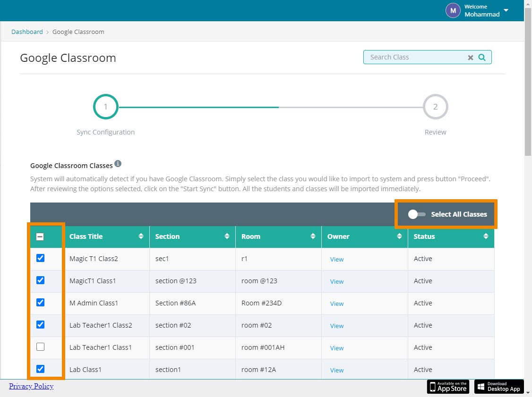Click step 2 Review circle

tap(435, 107)
